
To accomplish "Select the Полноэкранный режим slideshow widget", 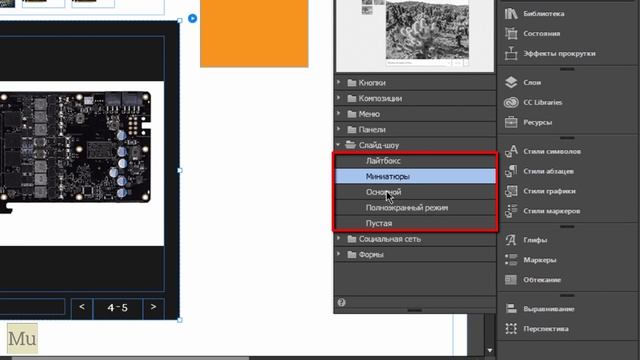I will [416, 207].
